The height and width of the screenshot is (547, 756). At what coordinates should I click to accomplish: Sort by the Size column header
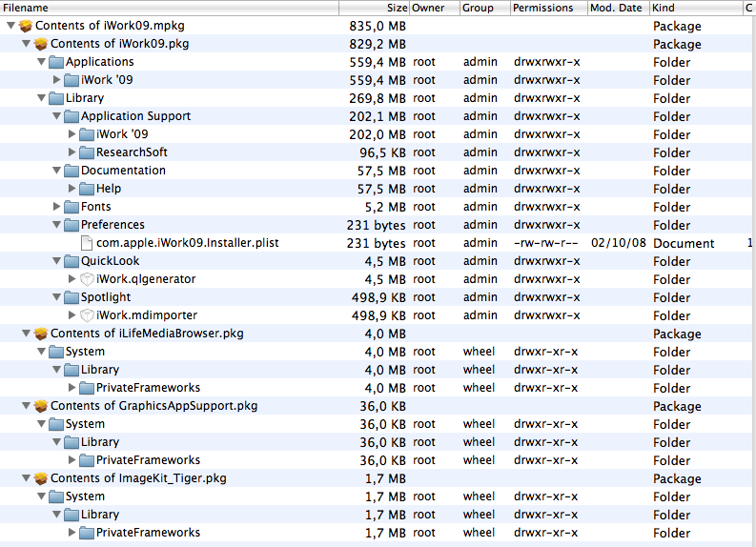point(374,8)
